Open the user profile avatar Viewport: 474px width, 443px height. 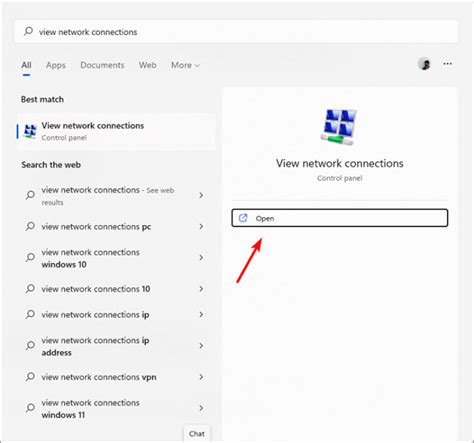[x=424, y=64]
